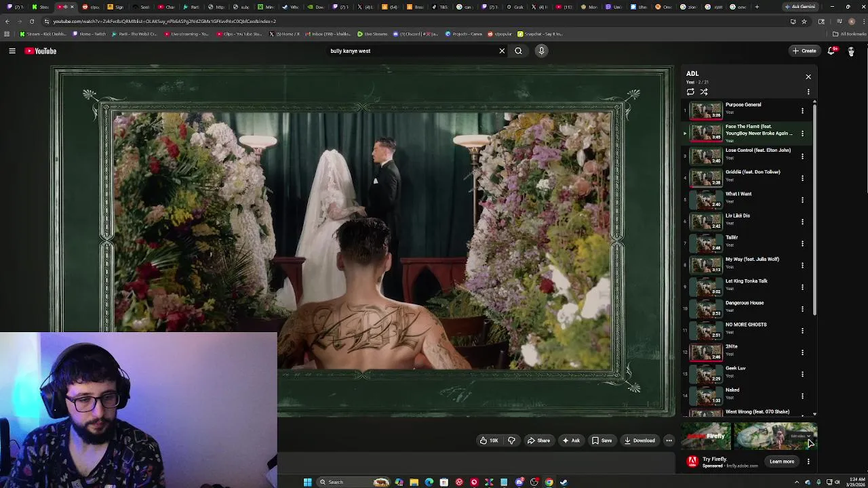Clear the search box text
Viewport: 868px width, 488px height.
click(502, 51)
